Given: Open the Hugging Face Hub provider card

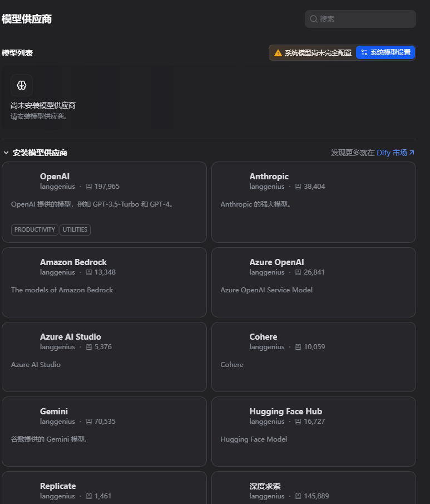Looking at the screenshot, I should tap(313, 432).
